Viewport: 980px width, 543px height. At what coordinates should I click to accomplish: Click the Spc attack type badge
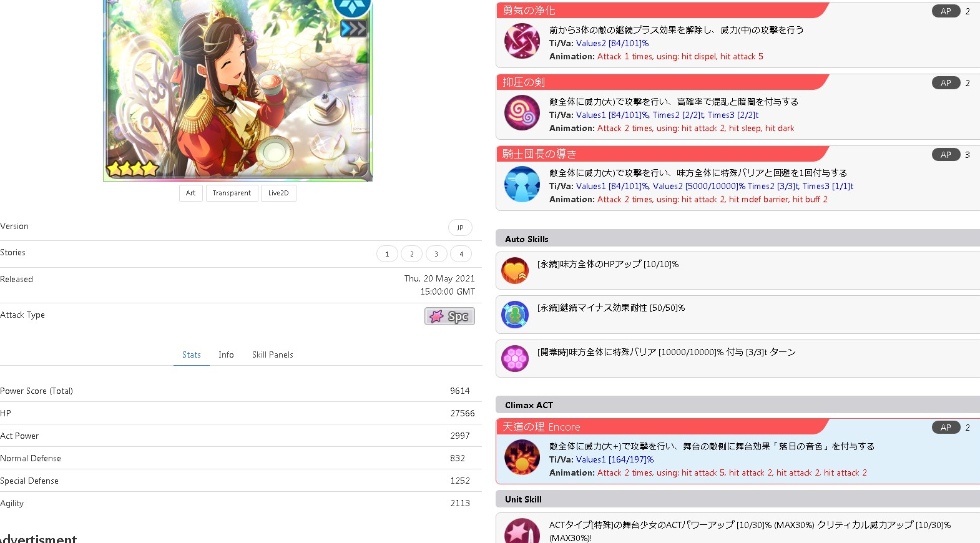coord(449,316)
